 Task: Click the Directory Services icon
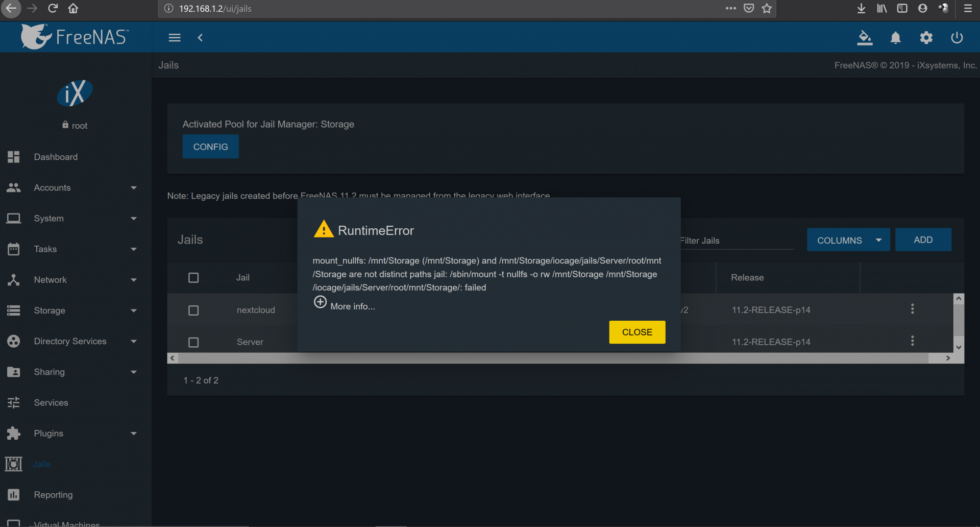[14, 341]
